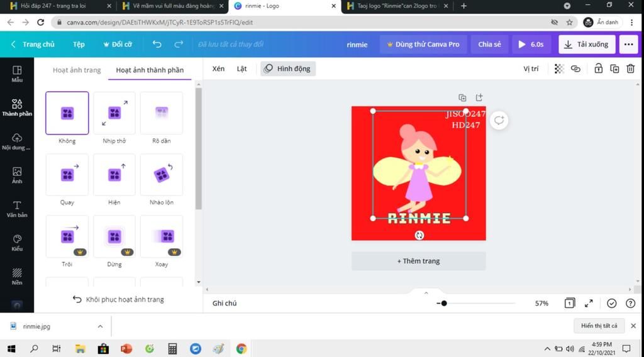The width and height of the screenshot is (644, 357).
Task: Click the Tải xuống download button
Action: (x=587, y=44)
